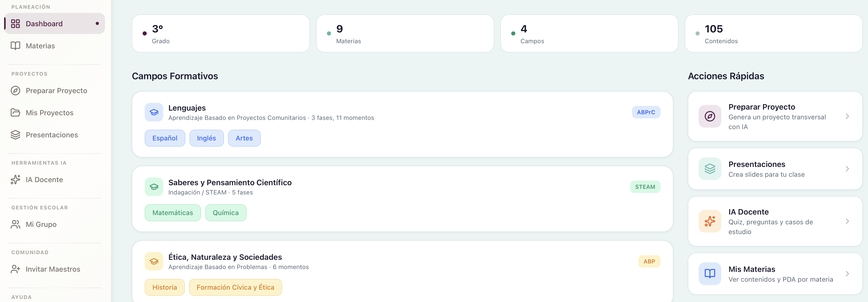
Task: Click the Preparar Proyecto compass icon
Action: point(15,91)
